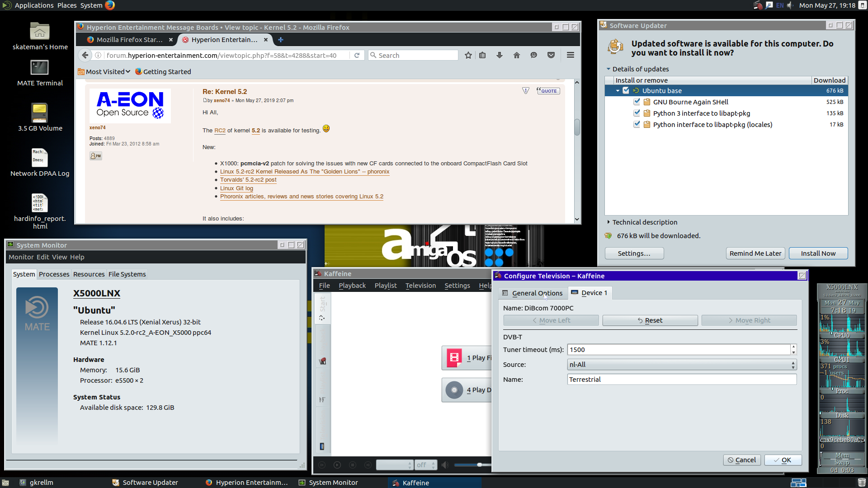Click Kaffeine play button in bottom bar
Viewport: 868px width, 488px height.
point(337,465)
